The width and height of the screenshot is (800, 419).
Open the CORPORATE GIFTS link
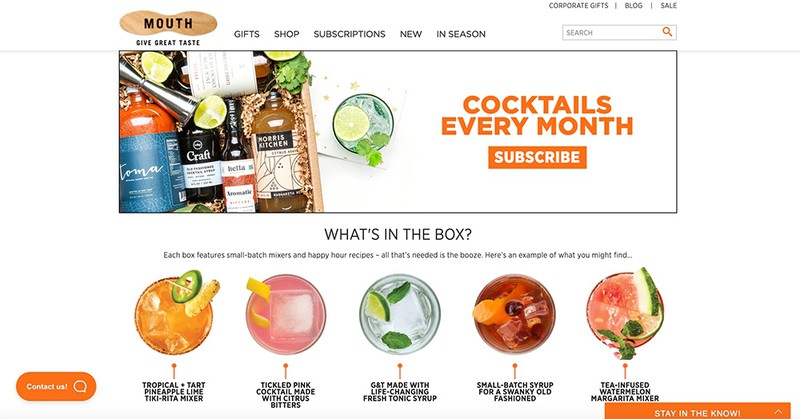point(579,6)
